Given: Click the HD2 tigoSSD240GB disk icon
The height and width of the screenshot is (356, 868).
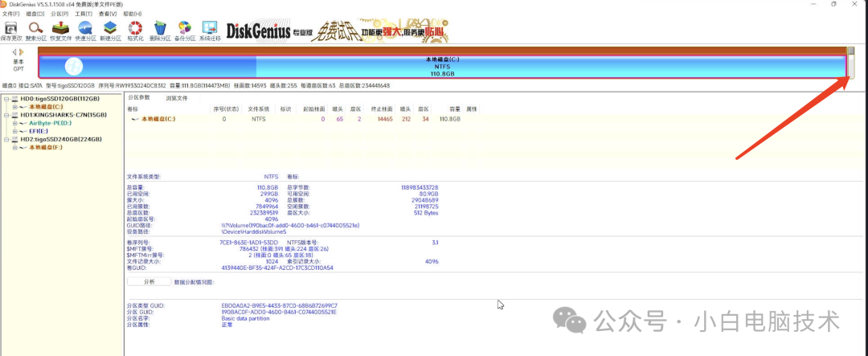Looking at the screenshot, I should [14, 140].
